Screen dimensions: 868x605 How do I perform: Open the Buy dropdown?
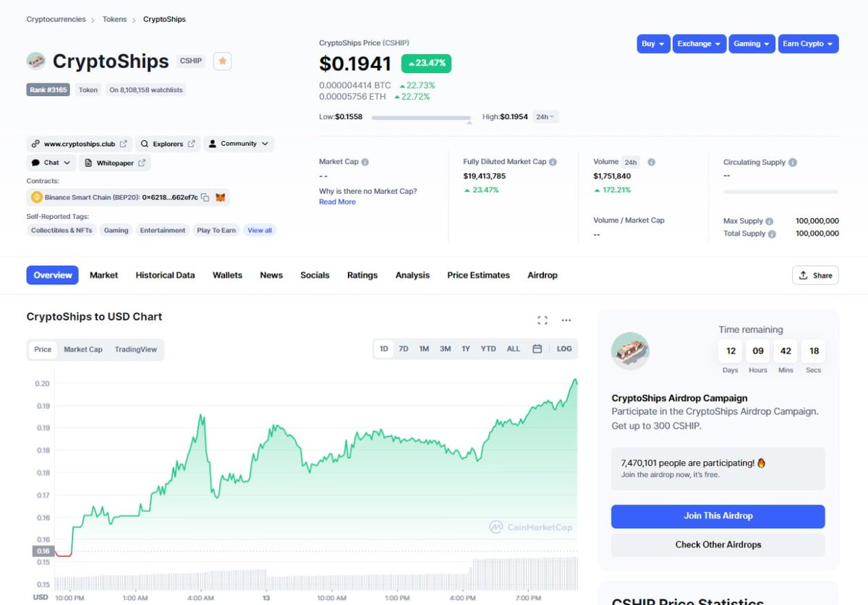pos(653,44)
